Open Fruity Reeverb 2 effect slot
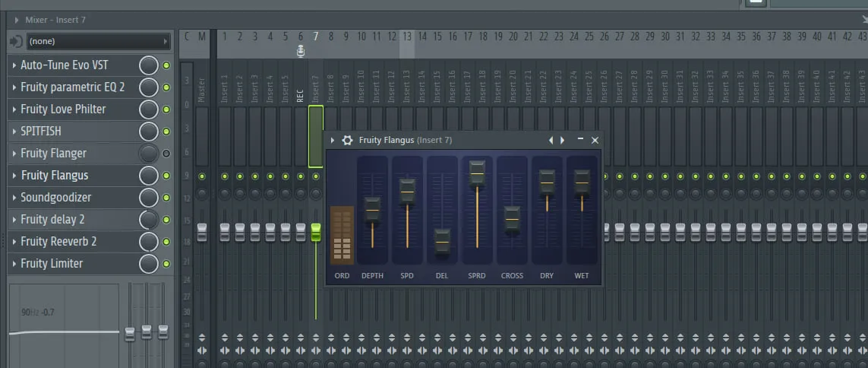The height and width of the screenshot is (368, 868). [x=58, y=242]
